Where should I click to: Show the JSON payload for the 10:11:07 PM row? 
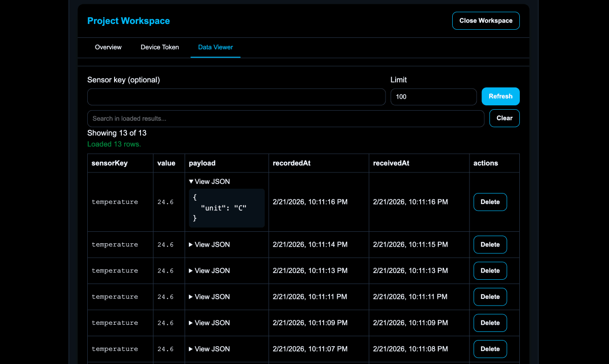click(x=209, y=349)
